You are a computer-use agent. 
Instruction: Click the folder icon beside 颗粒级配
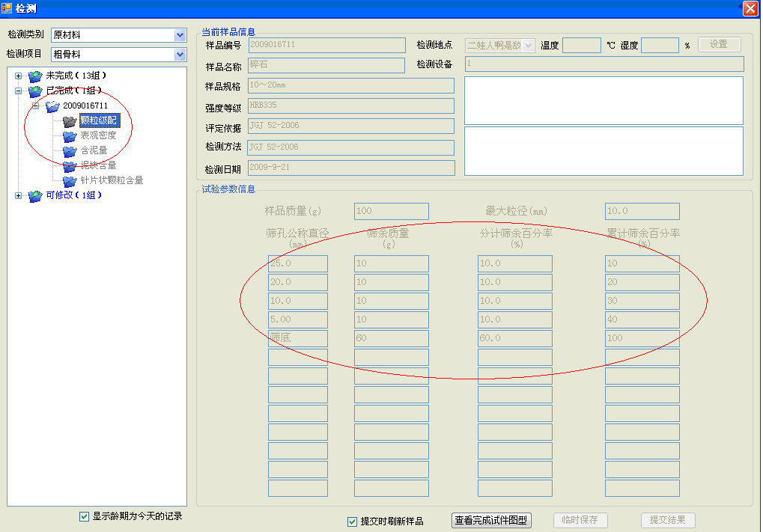[x=70, y=121]
